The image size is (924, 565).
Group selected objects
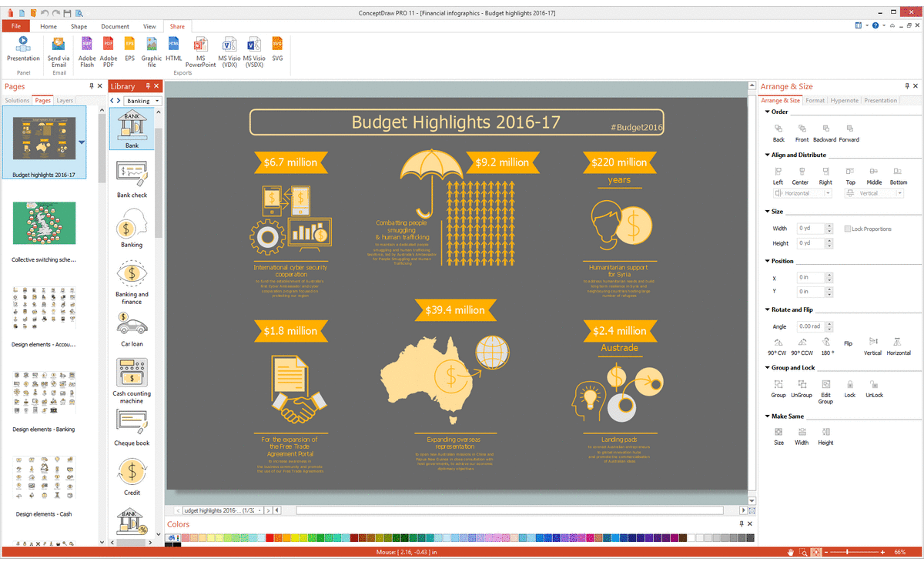pyautogui.click(x=778, y=388)
